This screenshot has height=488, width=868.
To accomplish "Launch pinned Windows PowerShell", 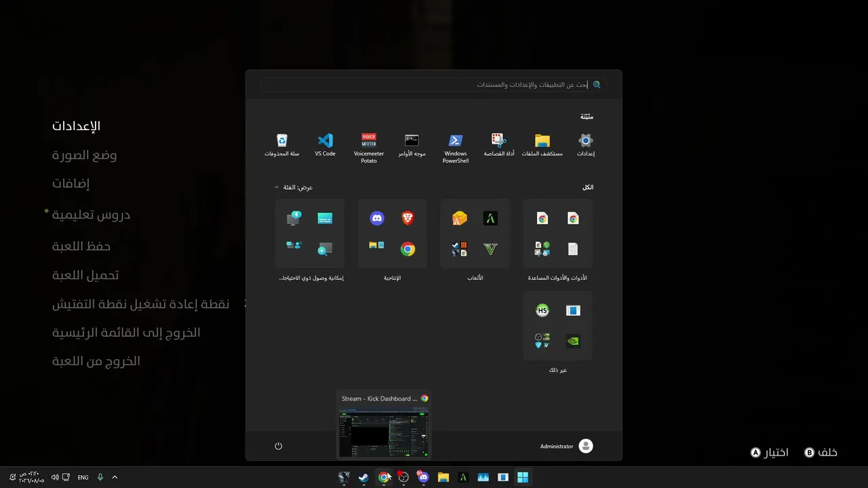I will [456, 148].
